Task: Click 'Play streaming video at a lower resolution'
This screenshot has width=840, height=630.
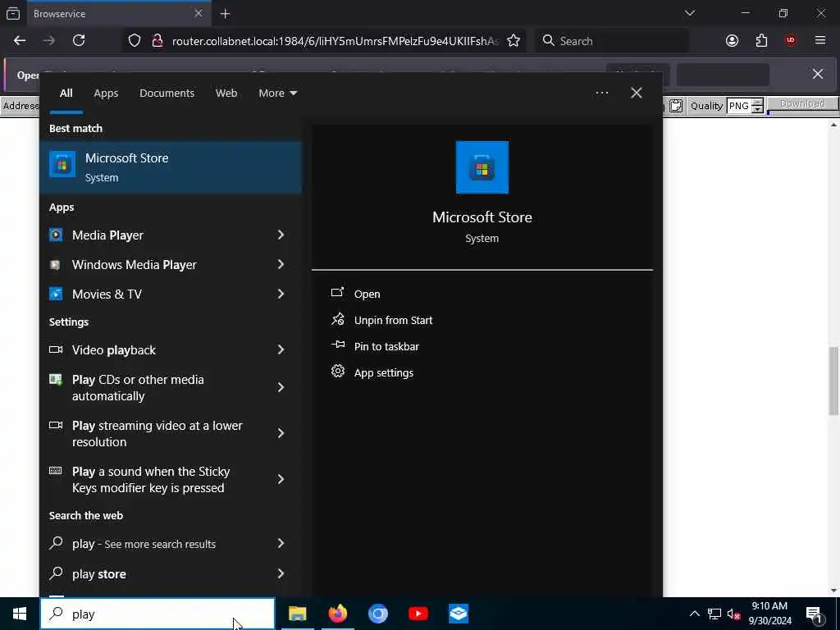Action: pyautogui.click(x=157, y=433)
